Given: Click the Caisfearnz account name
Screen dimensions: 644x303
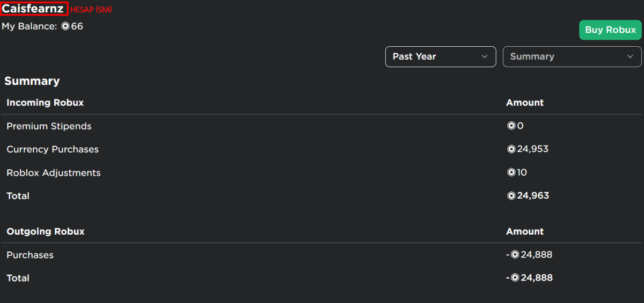Looking at the screenshot, I should coord(33,9).
